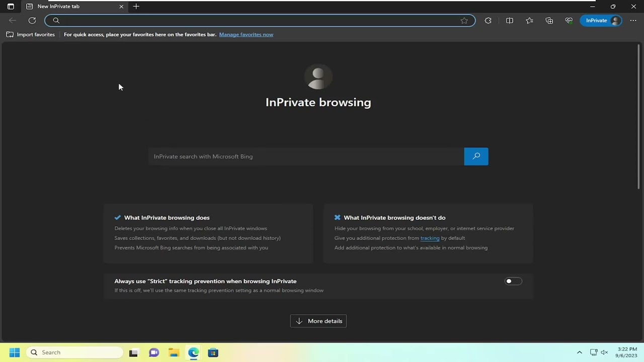Enable Strict tracking prevention toggle
Screen dimensions: 644x362
(513, 281)
